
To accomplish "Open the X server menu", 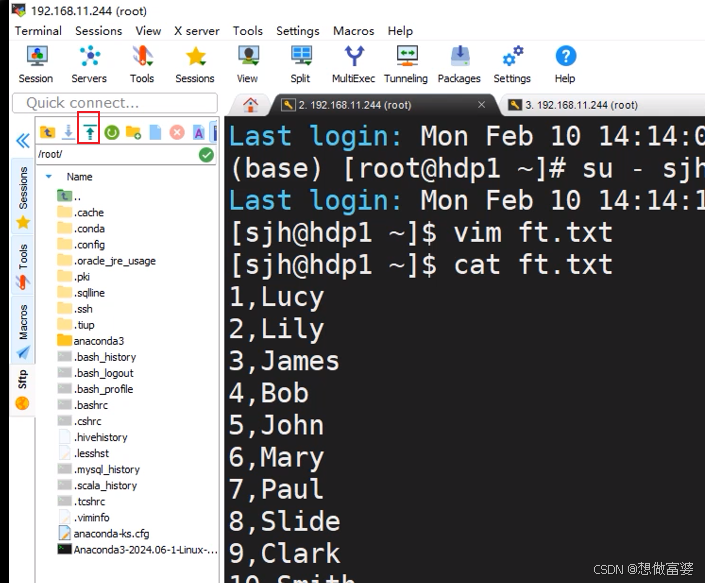I will (x=197, y=31).
